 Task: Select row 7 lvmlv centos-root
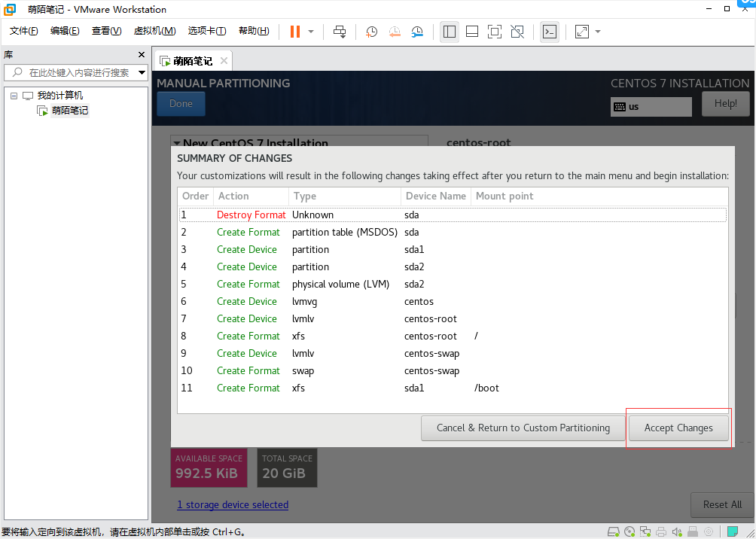pyautogui.click(x=453, y=319)
